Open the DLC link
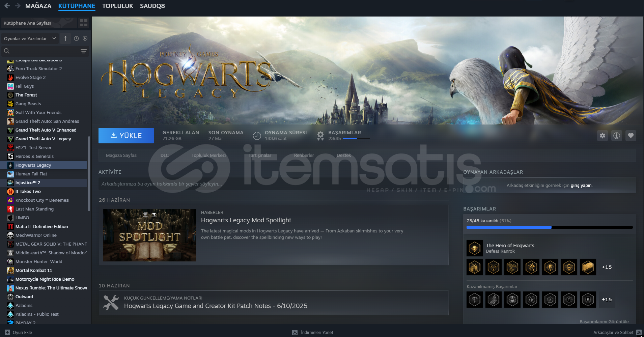This screenshot has height=337, width=644. (x=165, y=155)
